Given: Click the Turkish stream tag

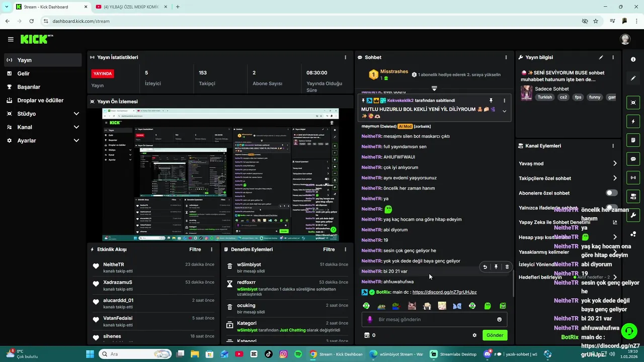Looking at the screenshot, I should point(544,97).
